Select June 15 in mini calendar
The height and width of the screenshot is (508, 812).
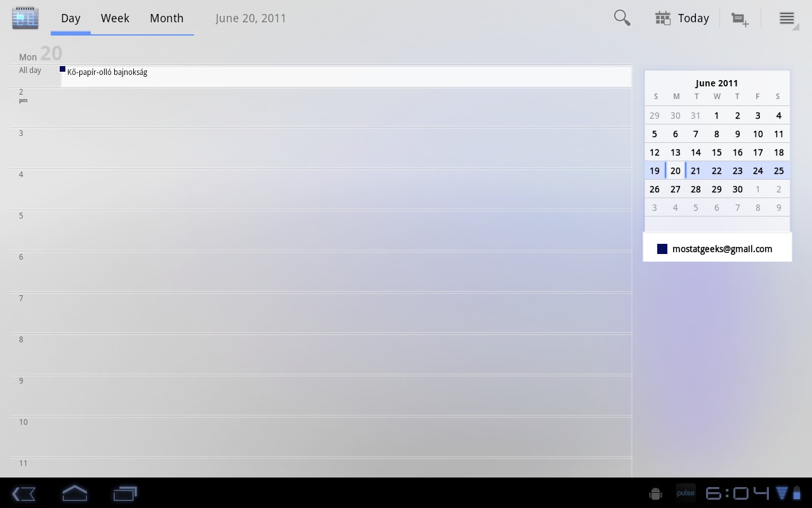click(x=716, y=152)
